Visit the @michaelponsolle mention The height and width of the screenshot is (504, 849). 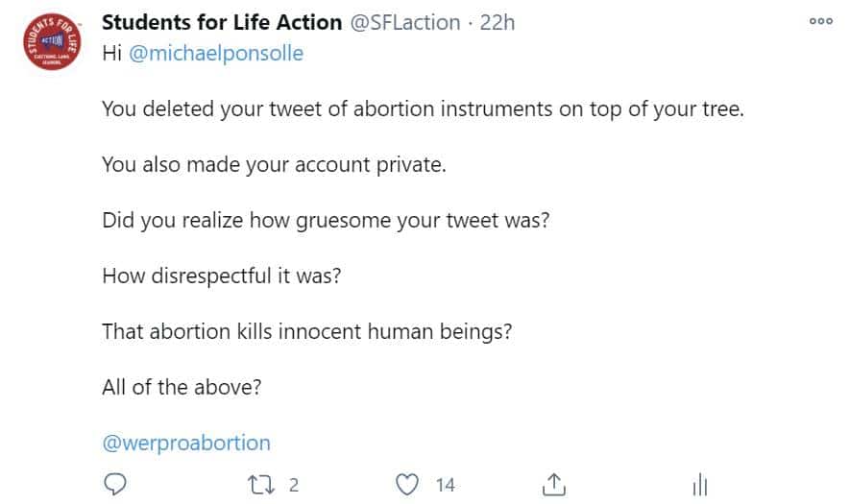[x=216, y=53]
